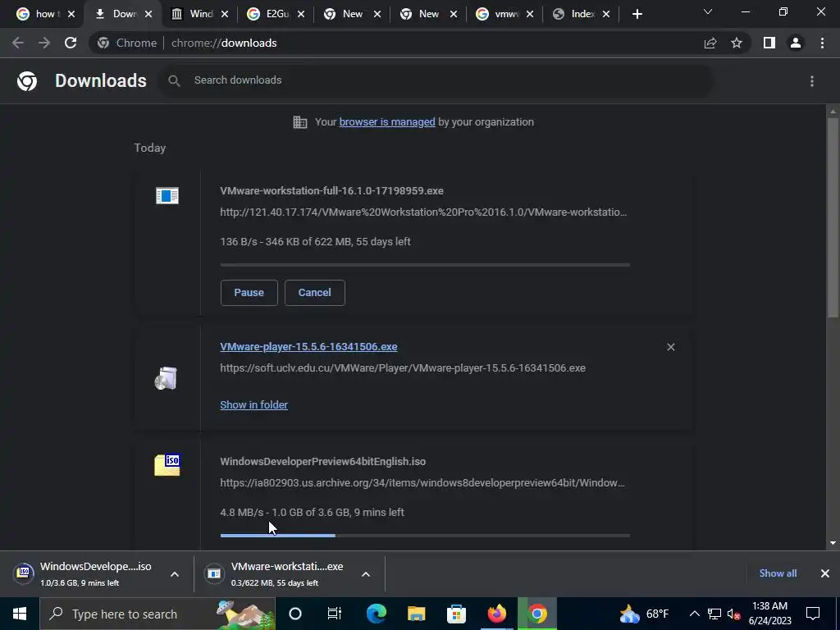The image size is (840, 630).
Task: Open the Chrome profile avatar
Action: tap(796, 43)
